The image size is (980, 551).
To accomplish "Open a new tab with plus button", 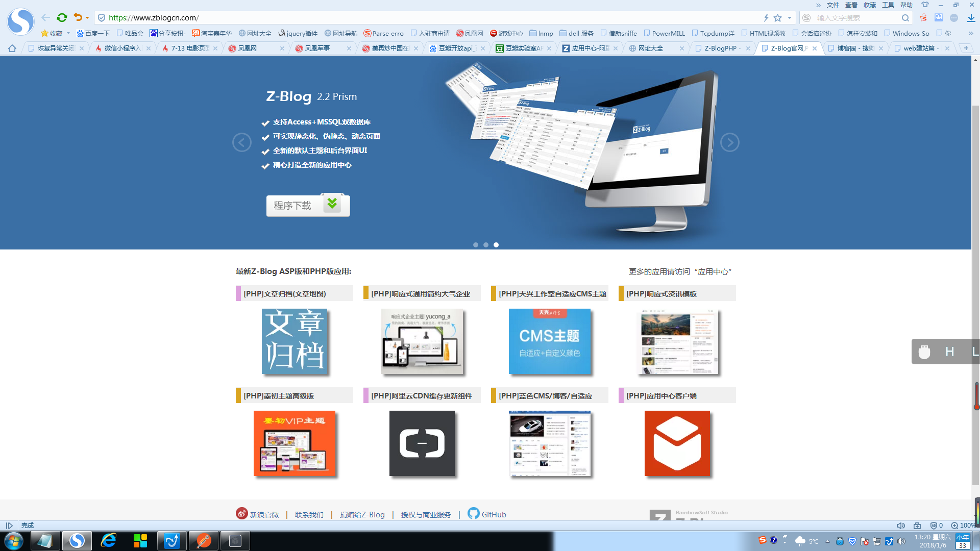I will [966, 48].
